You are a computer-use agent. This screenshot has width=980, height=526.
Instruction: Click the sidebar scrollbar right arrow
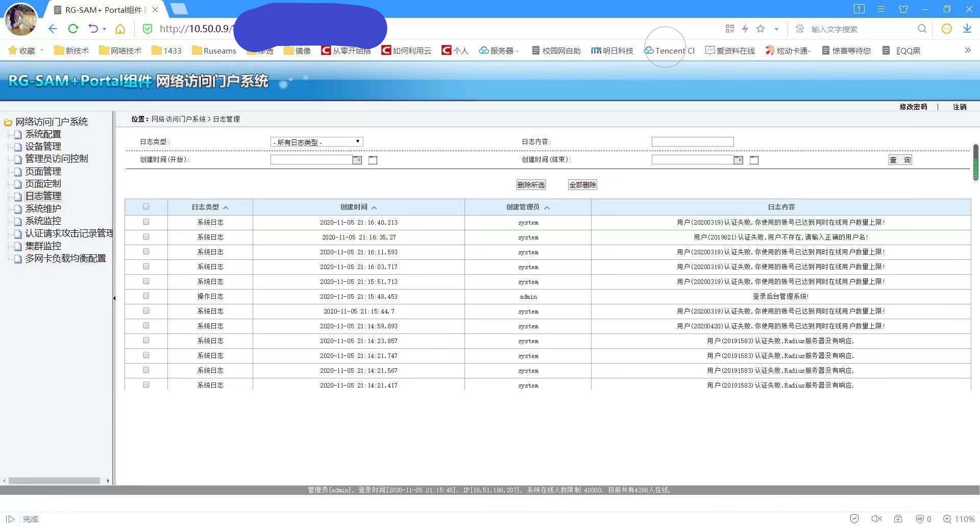(108, 481)
